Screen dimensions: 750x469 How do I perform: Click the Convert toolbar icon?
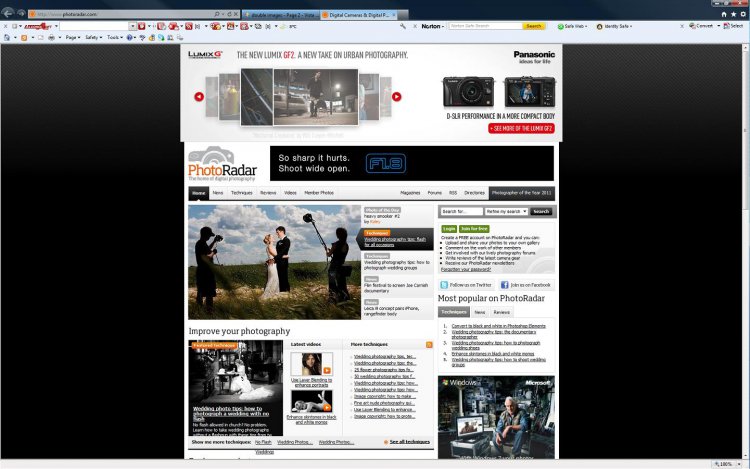[692, 26]
